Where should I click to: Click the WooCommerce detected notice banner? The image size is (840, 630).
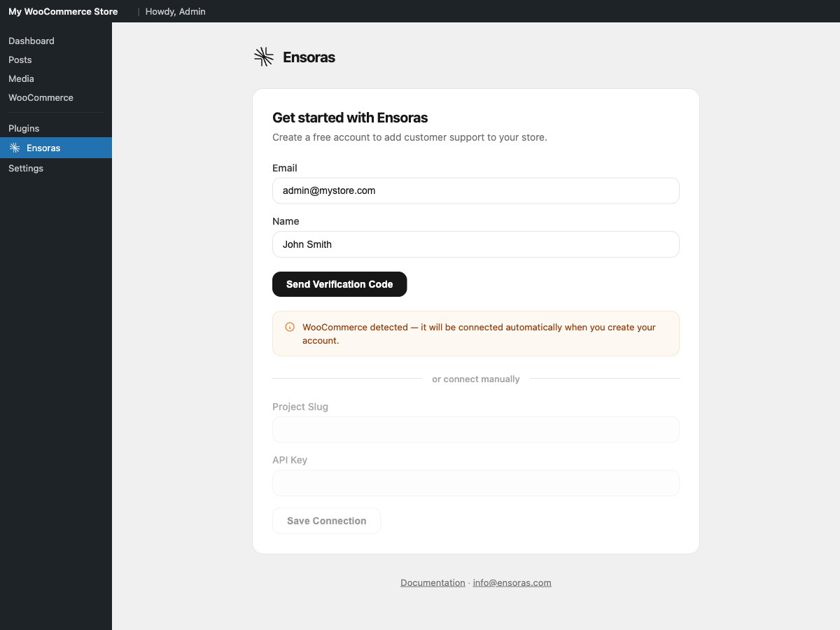point(476,333)
